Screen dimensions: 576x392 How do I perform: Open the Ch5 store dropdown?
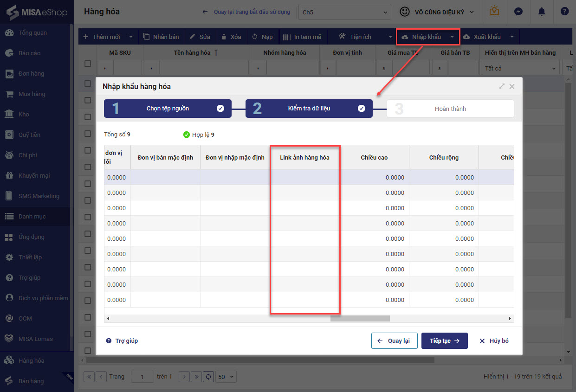tap(344, 12)
